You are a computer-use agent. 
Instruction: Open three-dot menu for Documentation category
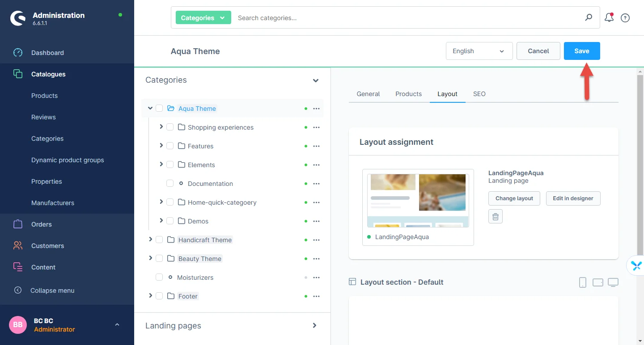click(x=316, y=184)
